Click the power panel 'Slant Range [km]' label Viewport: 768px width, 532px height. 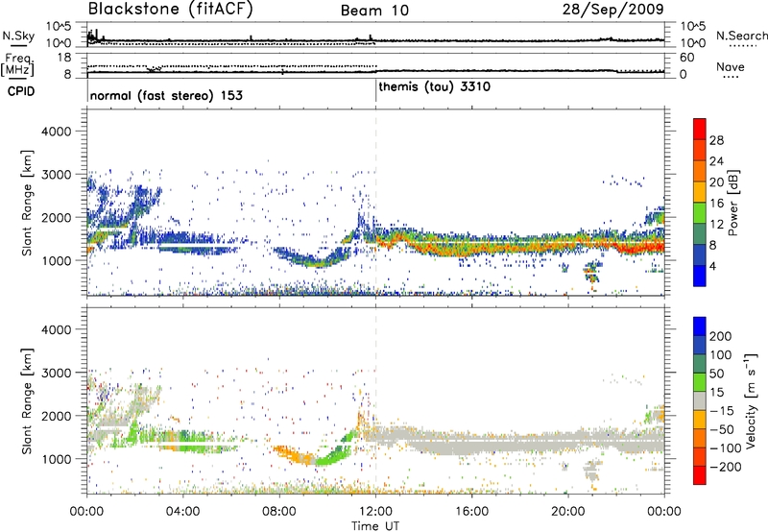pos(27,203)
